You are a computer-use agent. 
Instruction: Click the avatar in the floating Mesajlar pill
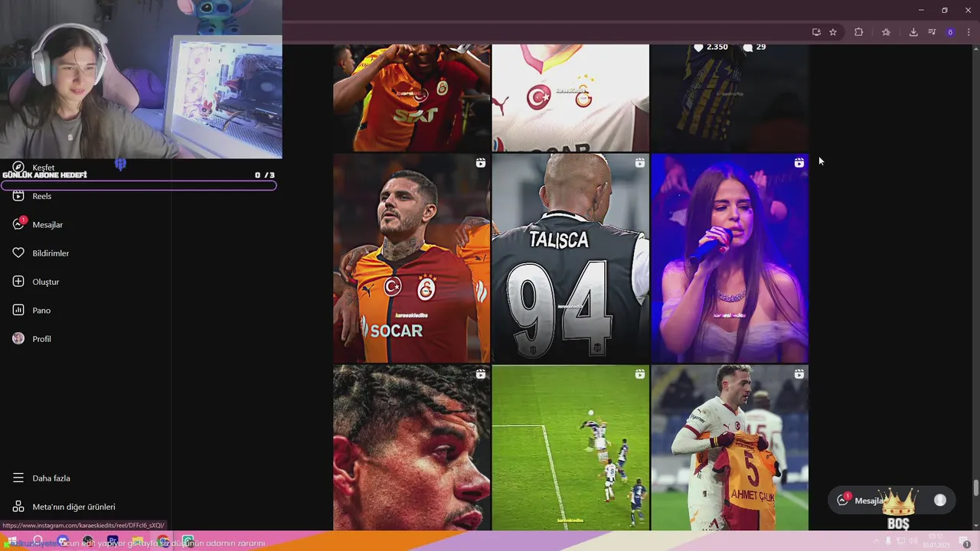pyautogui.click(x=940, y=500)
